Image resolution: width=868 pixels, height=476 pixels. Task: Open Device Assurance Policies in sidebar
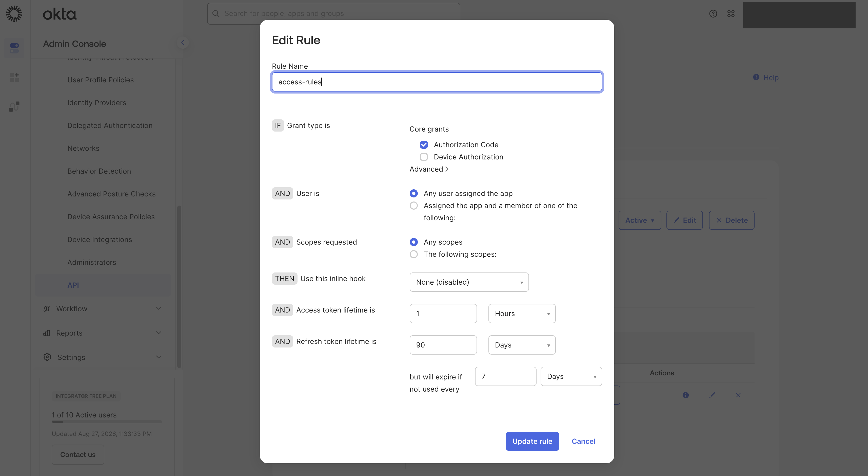pos(111,216)
